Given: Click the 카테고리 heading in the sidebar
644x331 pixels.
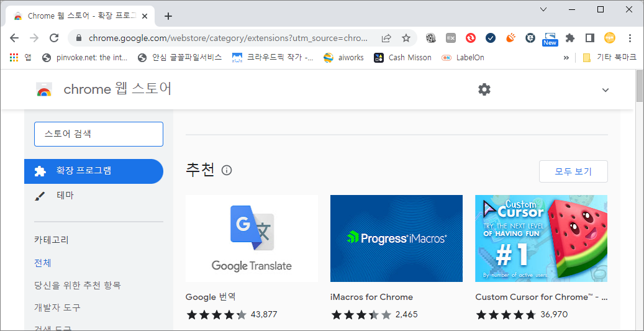Looking at the screenshot, I should coord(52,240).
